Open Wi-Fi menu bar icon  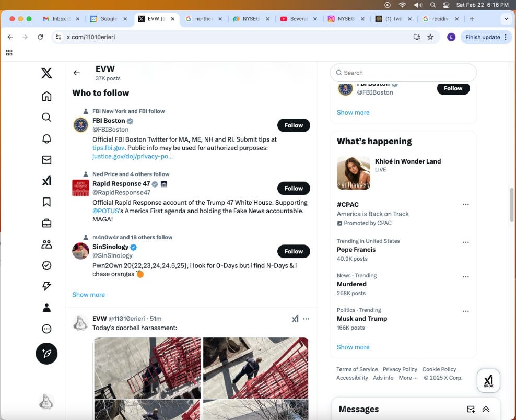click(402, 5)
